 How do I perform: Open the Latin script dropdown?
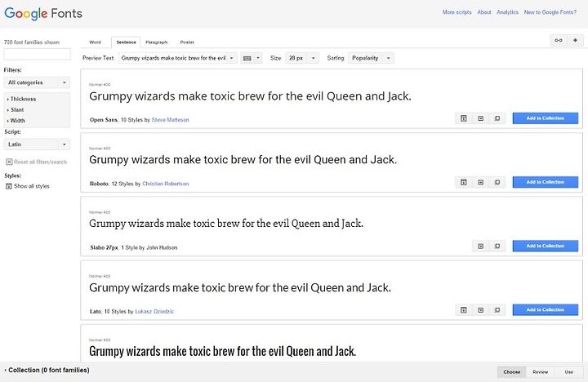tap(37, 144)
